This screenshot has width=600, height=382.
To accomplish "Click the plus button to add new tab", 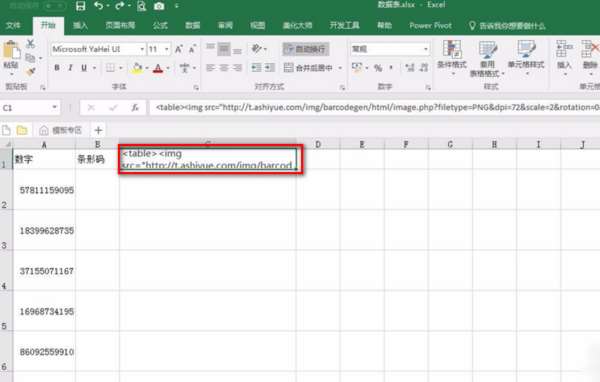I will tap(98, 130).
